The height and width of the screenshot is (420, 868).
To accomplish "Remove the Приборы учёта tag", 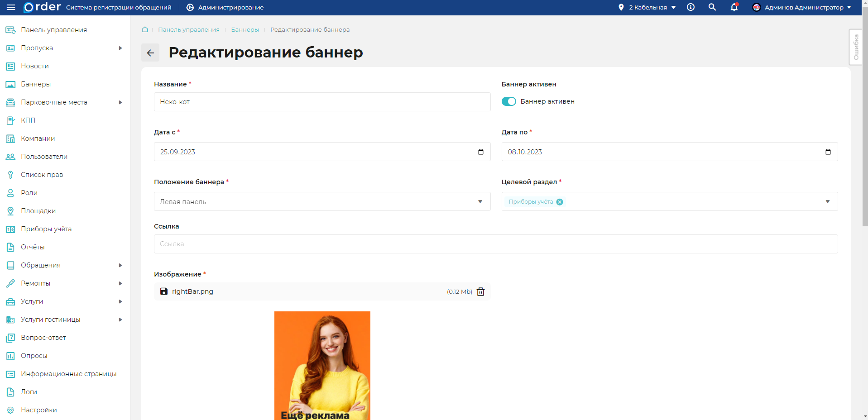I will click(x=560, y=202).
